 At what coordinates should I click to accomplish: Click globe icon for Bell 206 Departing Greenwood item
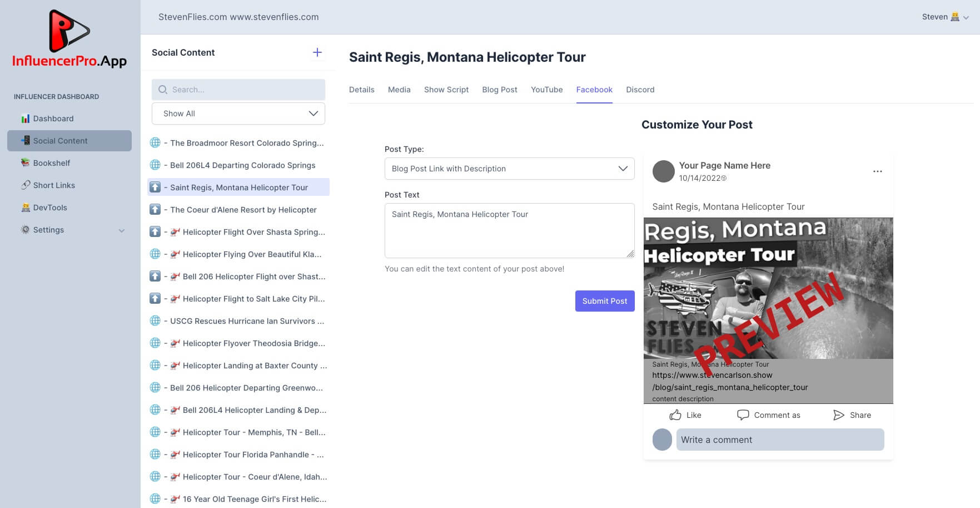click(x=155, y=387)
